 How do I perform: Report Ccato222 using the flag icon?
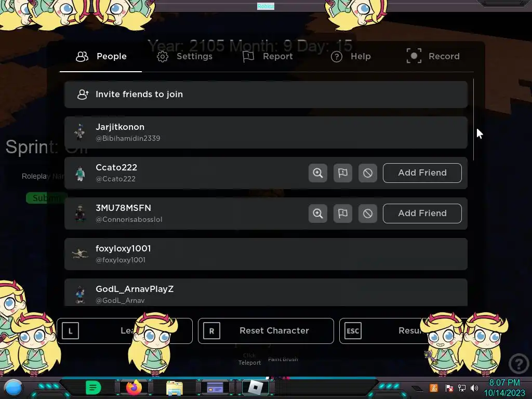tap(343, 172)
